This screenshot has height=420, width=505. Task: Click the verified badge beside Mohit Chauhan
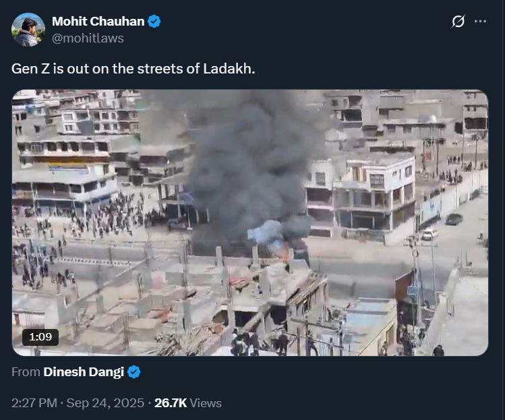click(154, 22)
